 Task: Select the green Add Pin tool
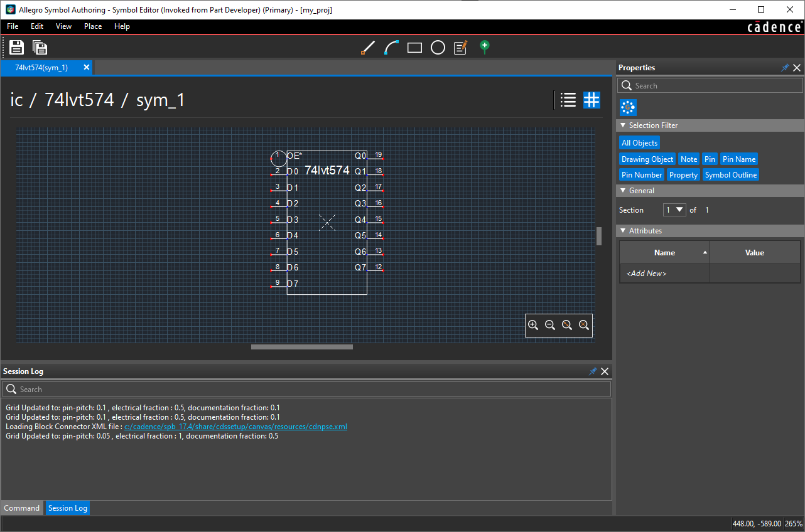(484, 47)
